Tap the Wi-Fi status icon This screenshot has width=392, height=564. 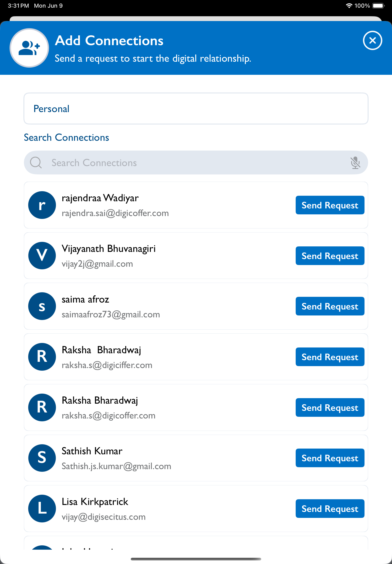click(349, 6)
